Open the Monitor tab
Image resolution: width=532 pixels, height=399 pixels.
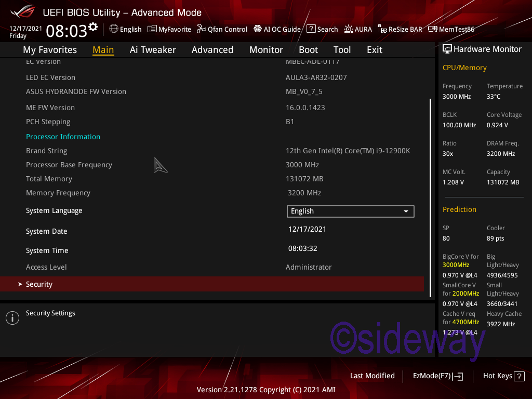[266, 50]
